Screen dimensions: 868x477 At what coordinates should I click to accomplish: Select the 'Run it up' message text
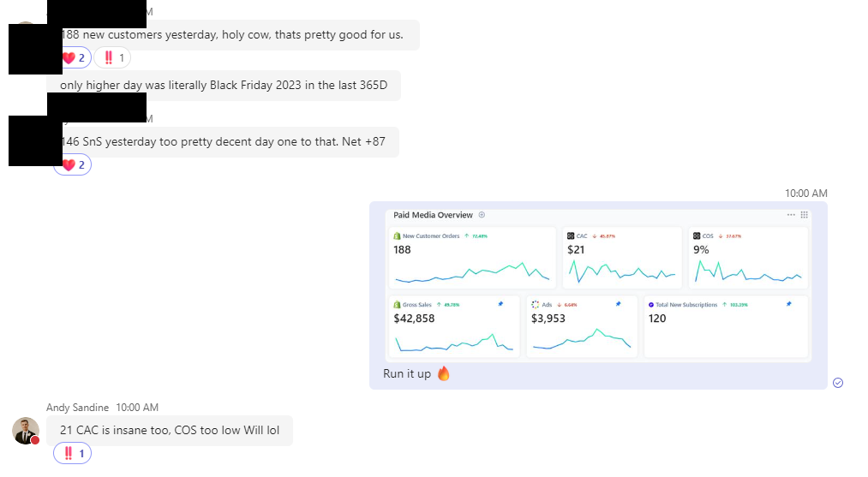tap(407, 374)
